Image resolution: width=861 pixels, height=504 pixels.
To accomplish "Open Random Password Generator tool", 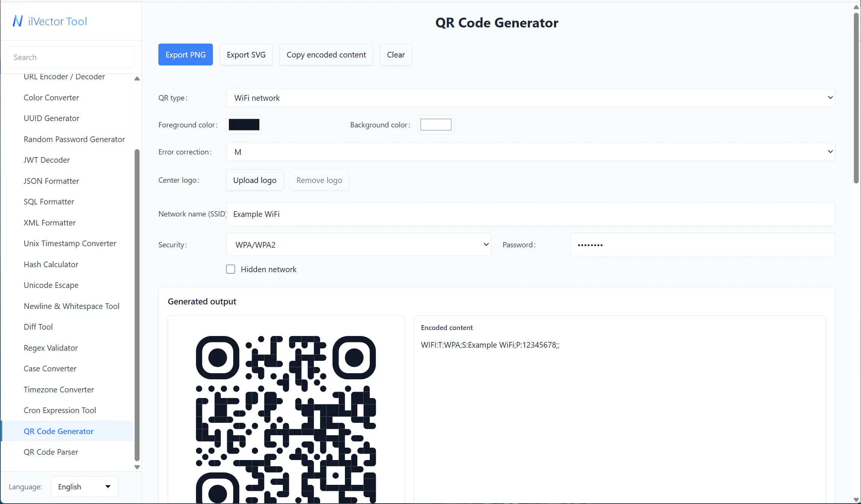I will point(74,139).
